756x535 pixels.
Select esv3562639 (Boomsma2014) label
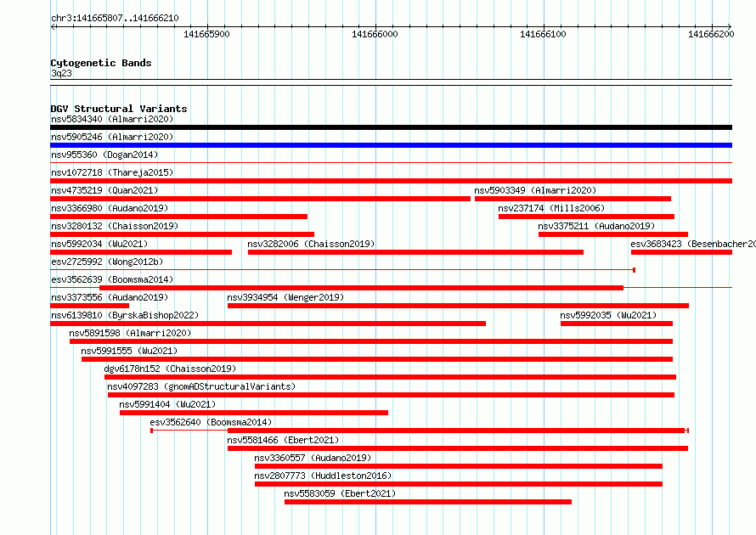112,279
